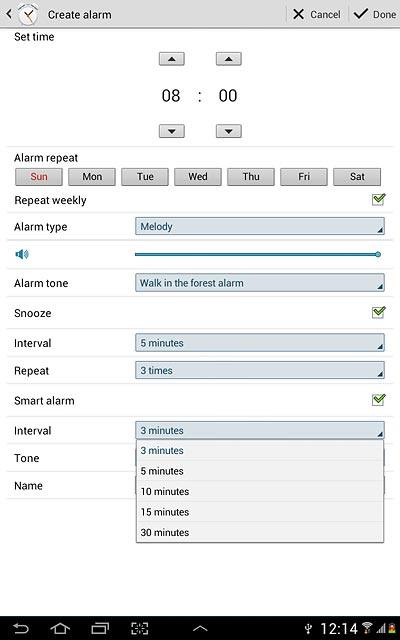The image size is (400, 640).
Task: Choose 30 minutes in the dropdown list
Action: [260, 532]
